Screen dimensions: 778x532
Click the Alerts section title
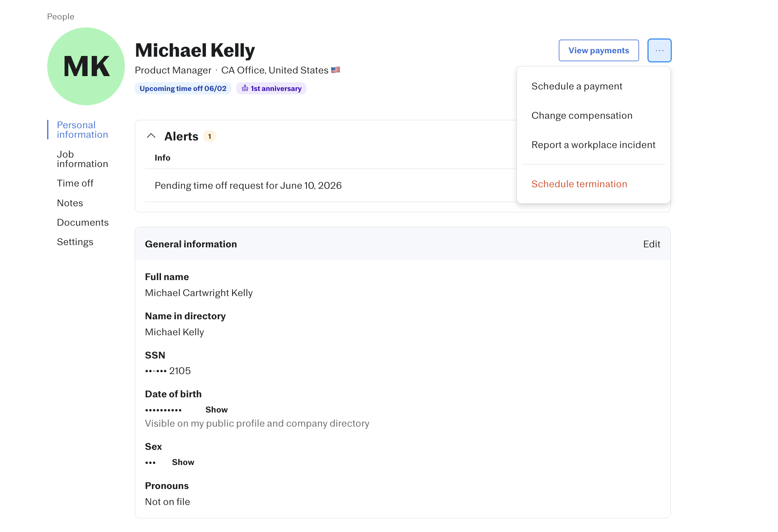click(x=181, y=136)
